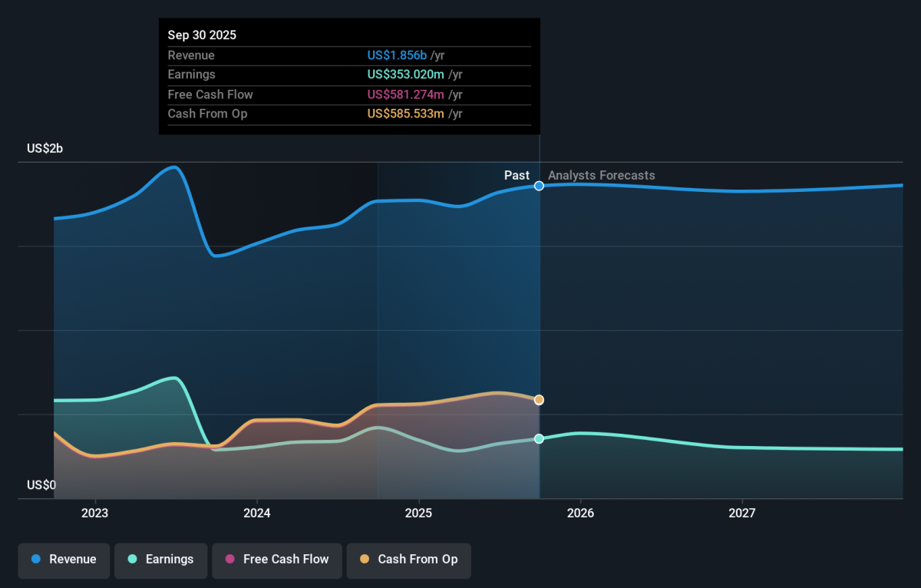Select the Past section label

517,175
